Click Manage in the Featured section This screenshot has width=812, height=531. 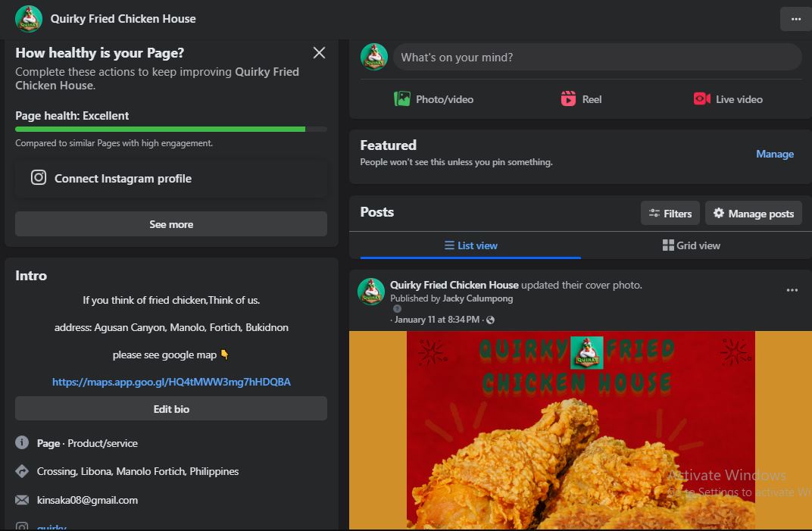pos(775,154)
